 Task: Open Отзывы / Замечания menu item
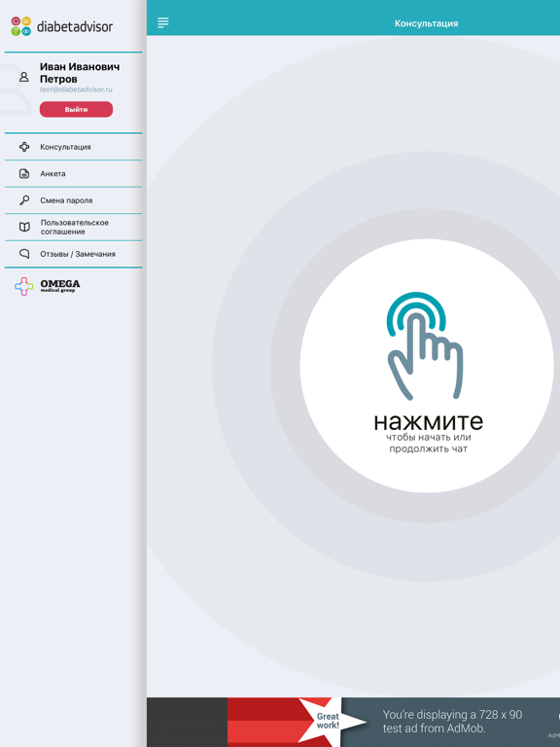[73, 254]
